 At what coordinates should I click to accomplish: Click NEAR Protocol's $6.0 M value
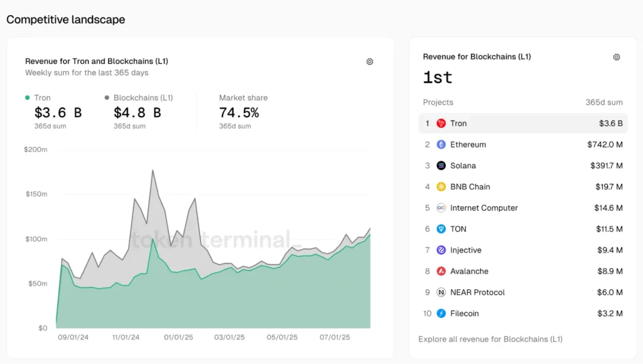pos(610,292)
